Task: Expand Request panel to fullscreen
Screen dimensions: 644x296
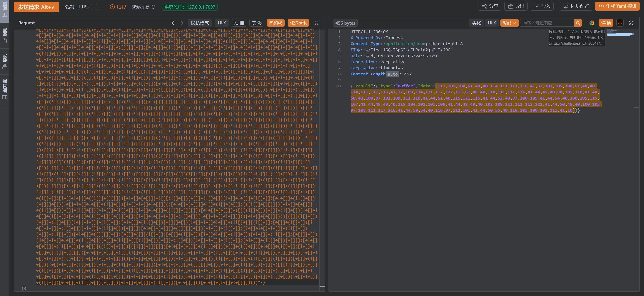Action: [317, 23]
